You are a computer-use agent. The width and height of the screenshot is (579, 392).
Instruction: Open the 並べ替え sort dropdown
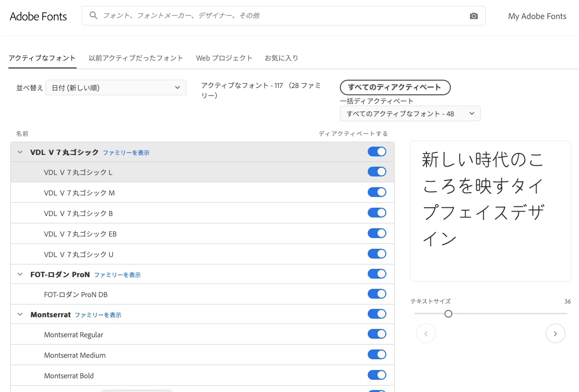tap(116, 87)
